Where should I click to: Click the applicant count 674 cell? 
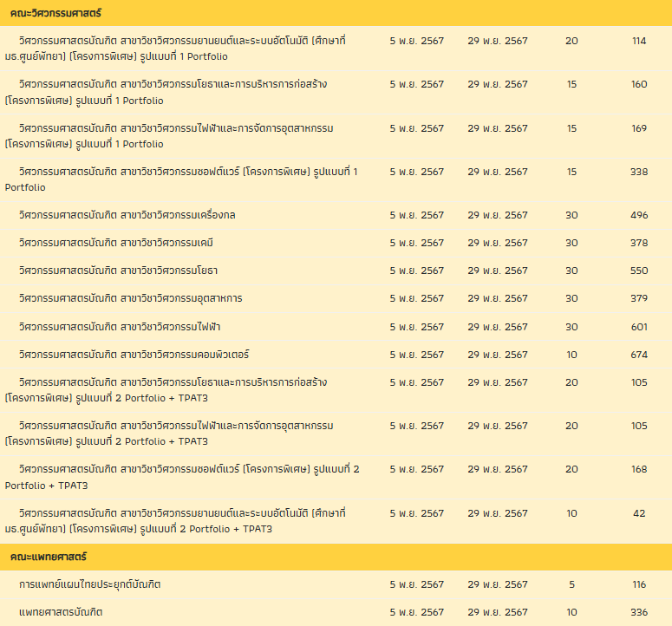(639, 355)
